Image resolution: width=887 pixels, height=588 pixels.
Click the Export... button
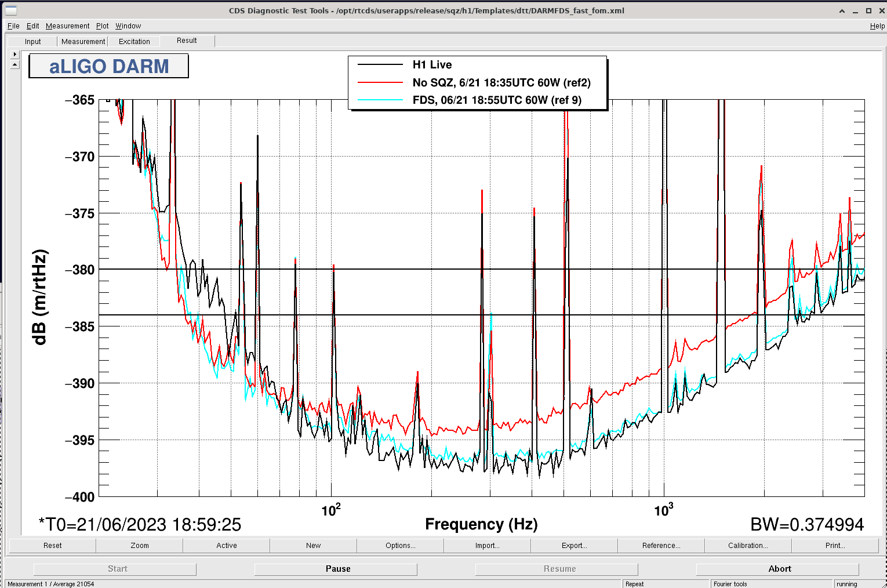point(574,546)
